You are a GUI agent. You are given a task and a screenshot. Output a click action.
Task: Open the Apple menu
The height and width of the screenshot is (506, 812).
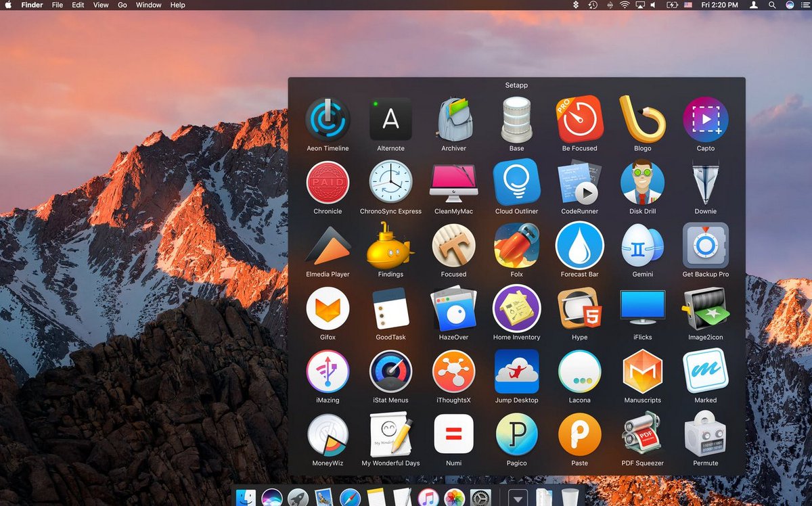click(9, 5)
